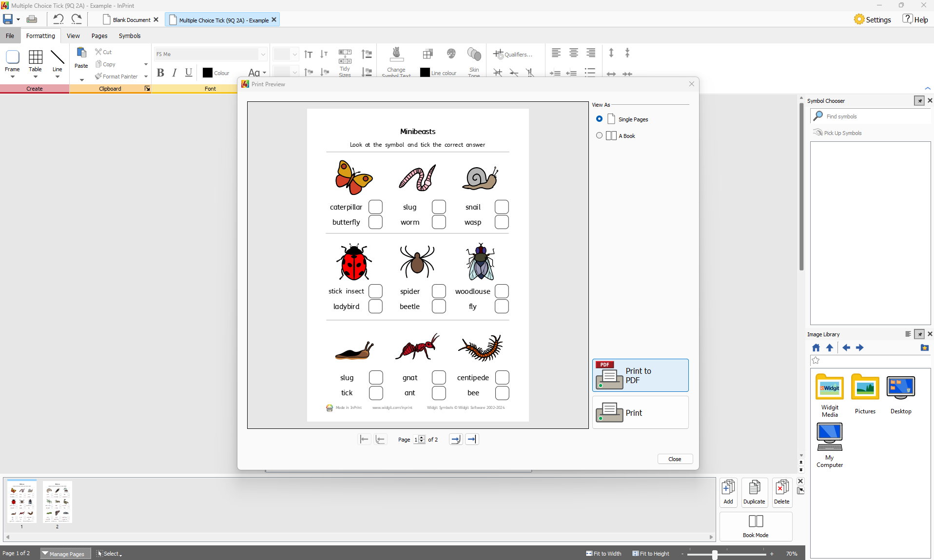Click Fit to Width
934x560 pixels.
[603, 554]
